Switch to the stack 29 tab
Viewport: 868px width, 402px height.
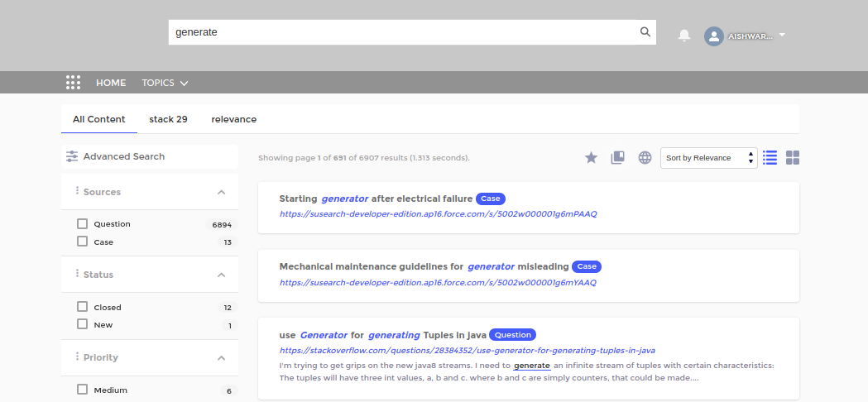pos(168,119)
